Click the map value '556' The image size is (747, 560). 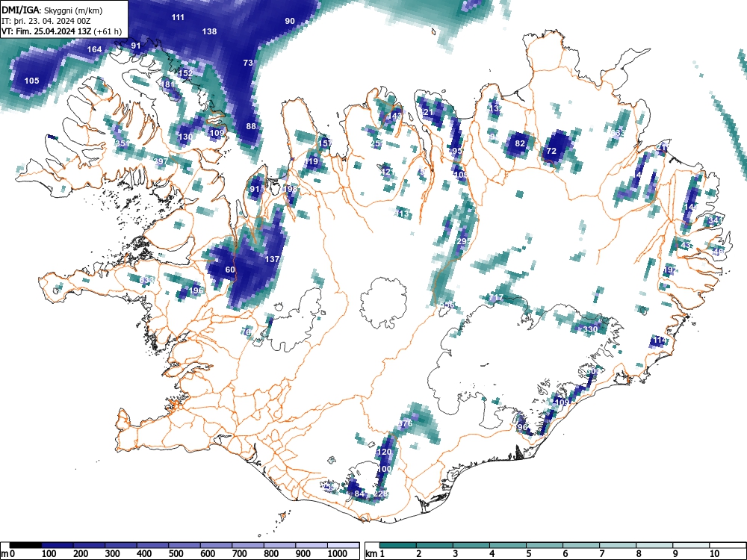[x=447, y=305]
